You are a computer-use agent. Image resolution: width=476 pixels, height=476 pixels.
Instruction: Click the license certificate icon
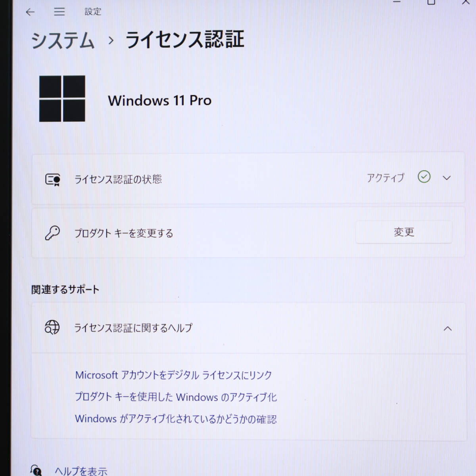tap(53, 179)
